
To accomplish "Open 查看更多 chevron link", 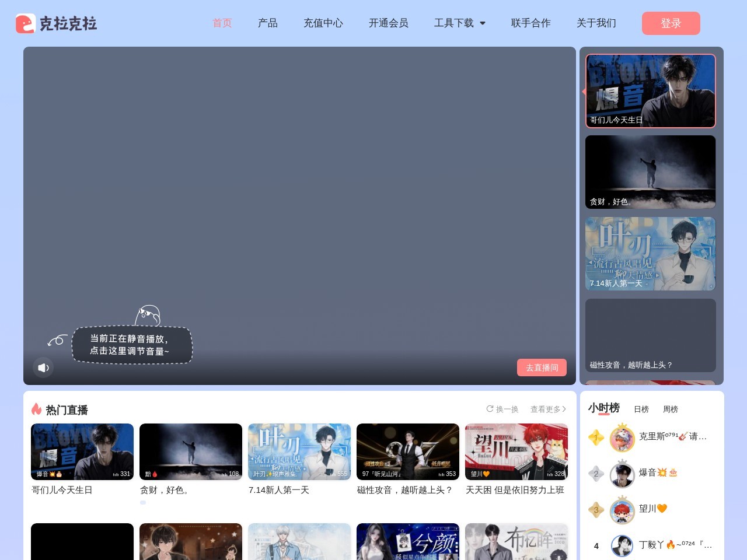I will (x=548, y=409).
